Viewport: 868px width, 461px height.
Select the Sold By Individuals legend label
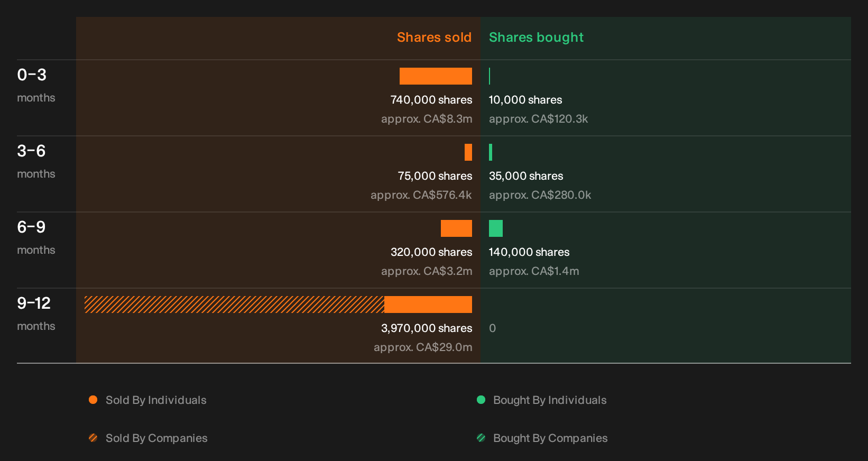coord(156,400)
